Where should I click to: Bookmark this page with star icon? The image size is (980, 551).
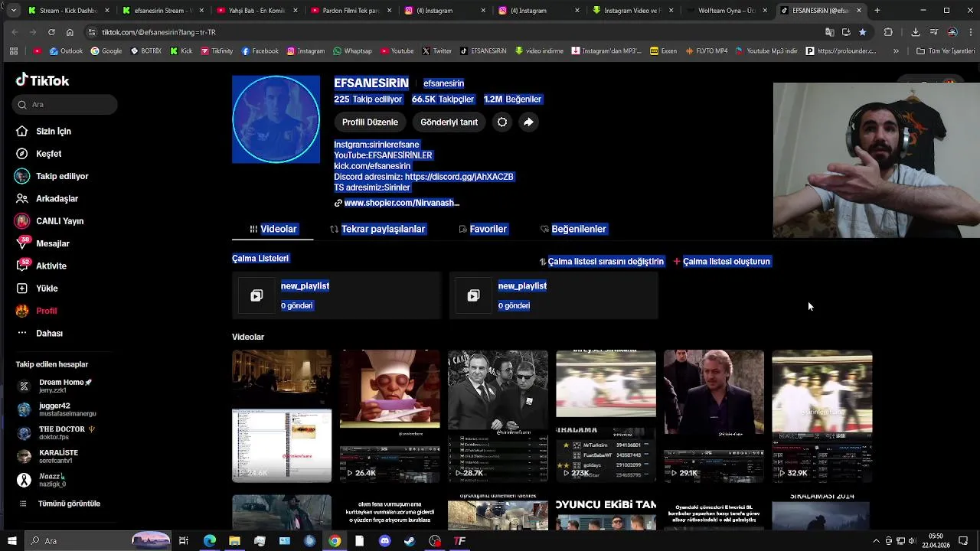pos(863,32)
